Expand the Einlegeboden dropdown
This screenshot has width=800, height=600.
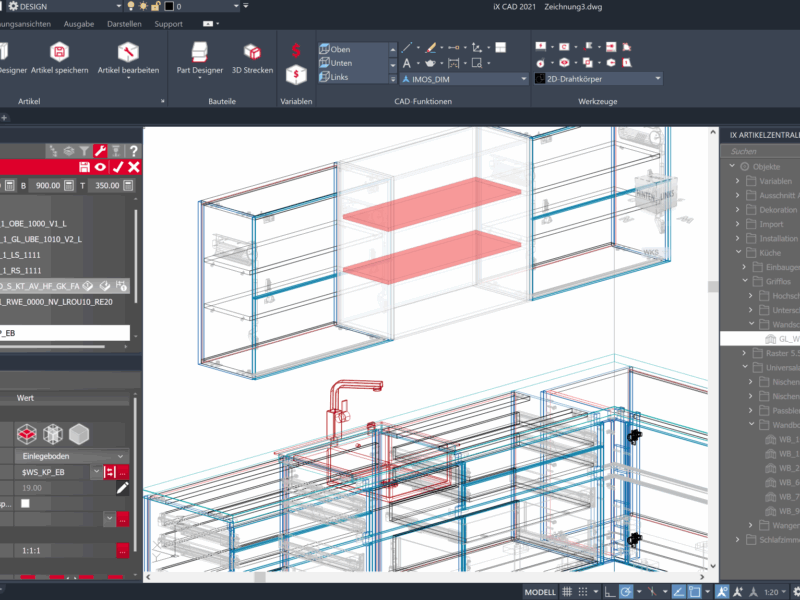click(122, 456)
